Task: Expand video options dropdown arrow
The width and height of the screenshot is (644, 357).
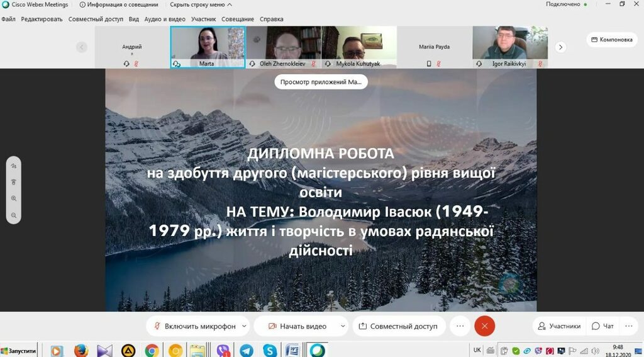Action: click(343, 326)
